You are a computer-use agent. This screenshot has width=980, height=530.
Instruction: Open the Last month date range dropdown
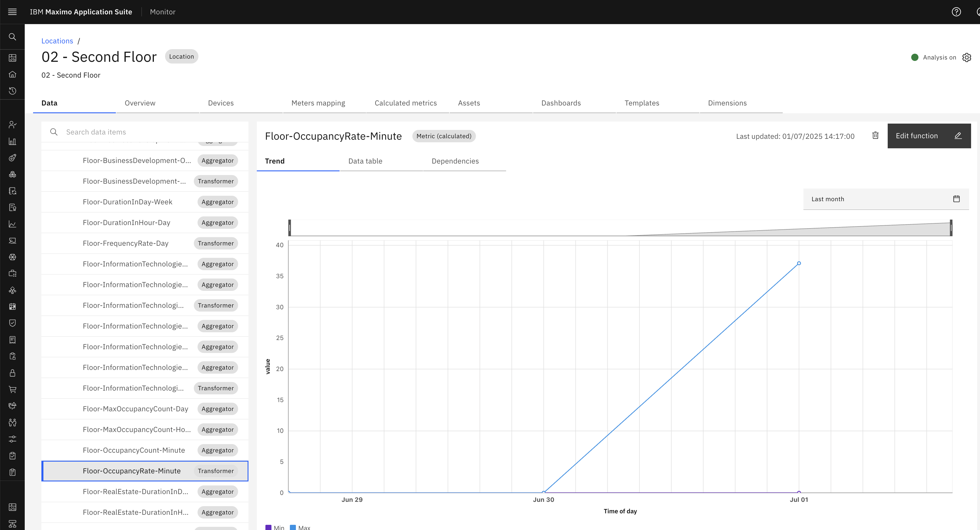(886, 199)
